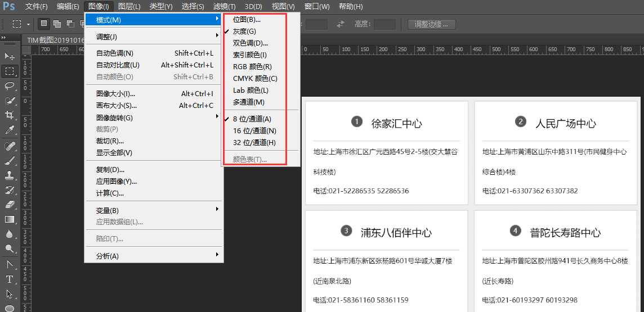The image size is (644, 312).
Task: Open the 3D(D) menu
Action: tap(253, 7)
